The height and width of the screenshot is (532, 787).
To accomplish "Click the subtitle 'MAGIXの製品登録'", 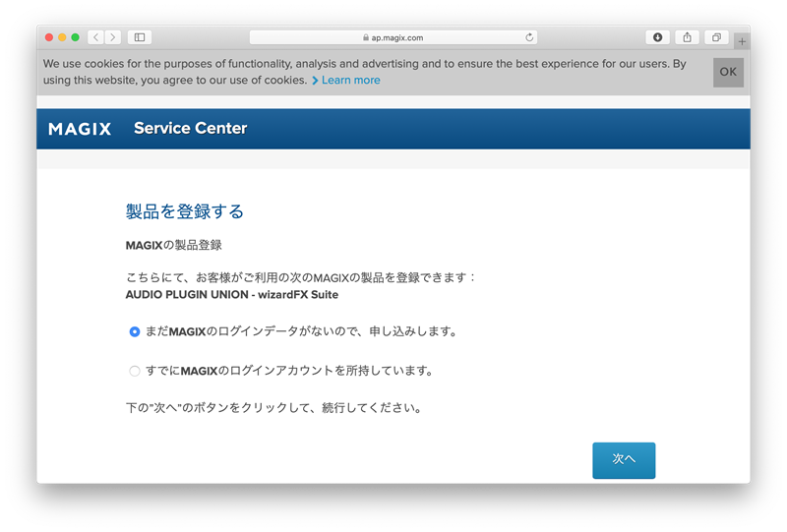I will click(174, 246).
